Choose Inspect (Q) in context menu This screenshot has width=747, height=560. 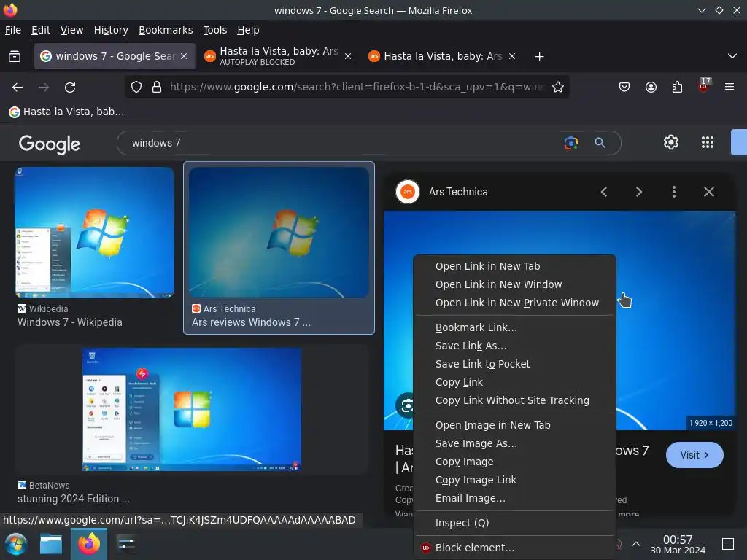click(x=514, y=523)
